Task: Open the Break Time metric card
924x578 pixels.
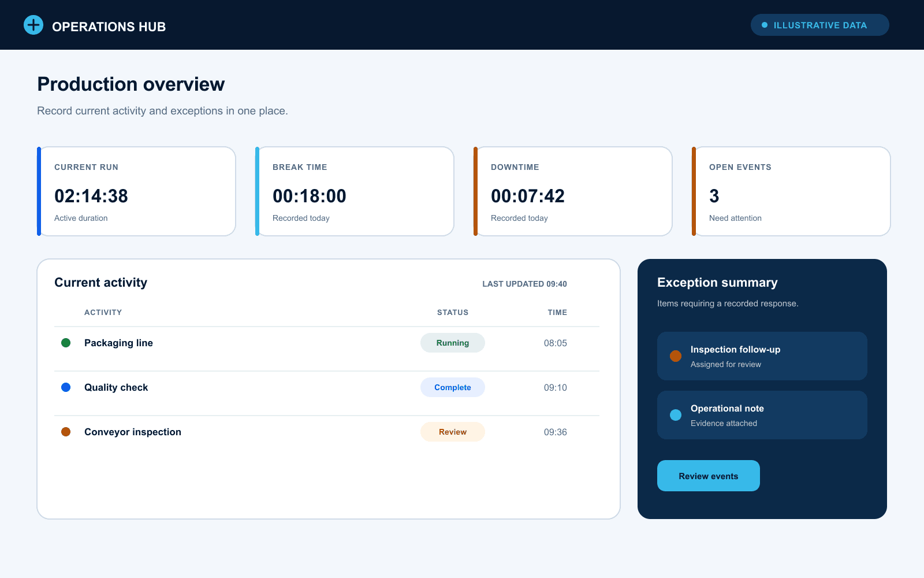Action: [x=355, y=191]
